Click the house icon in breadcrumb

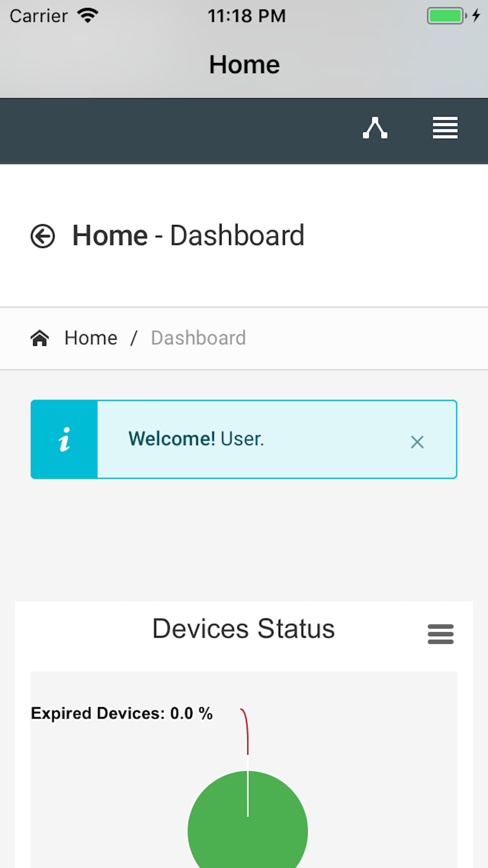tap(40, 338)
